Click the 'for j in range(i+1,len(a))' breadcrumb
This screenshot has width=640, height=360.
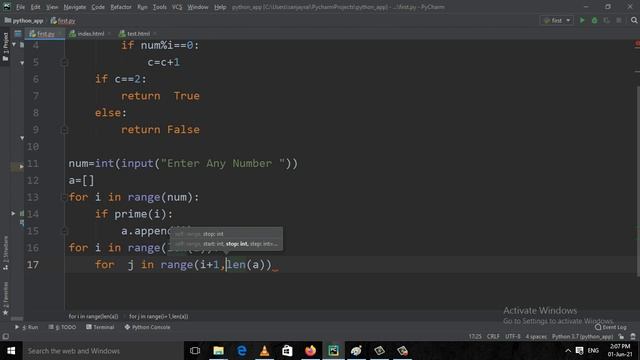pyautogui.click(x=159, y=316)
